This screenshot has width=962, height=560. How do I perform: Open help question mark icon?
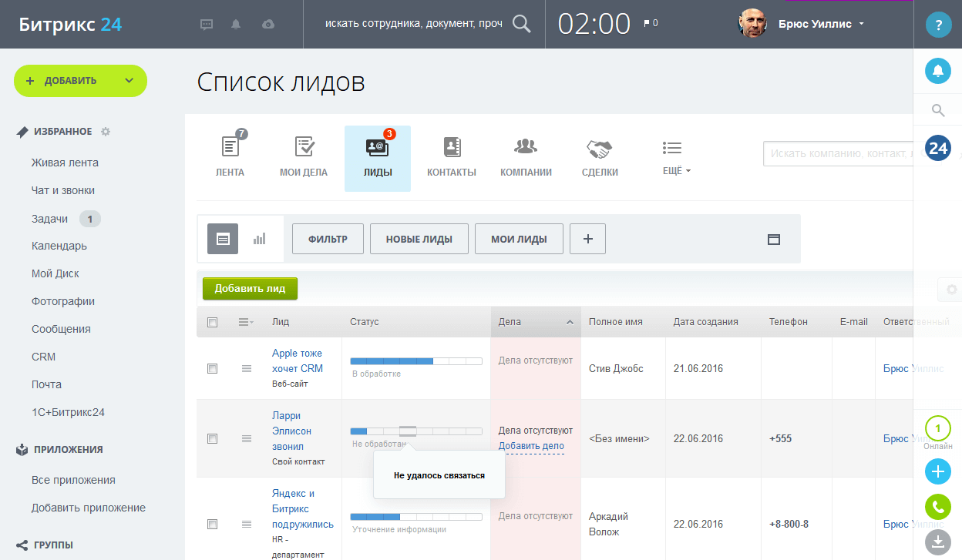(x=938, y=25)
